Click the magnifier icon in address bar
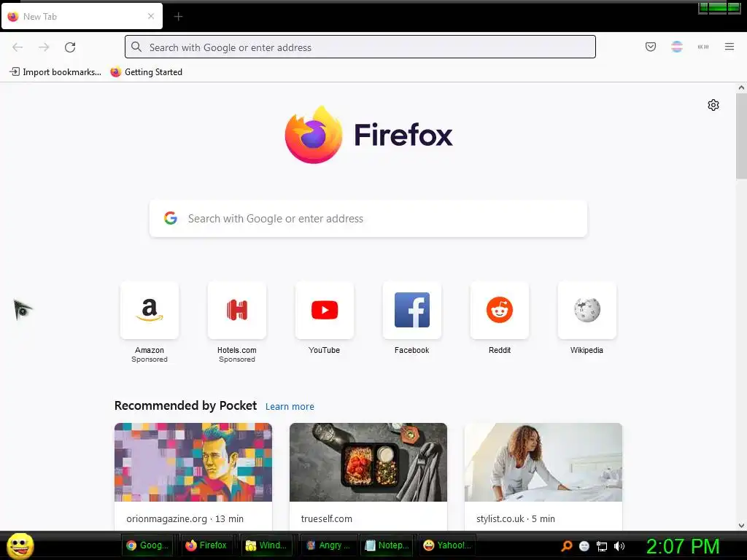The image size is (747, 560). click(136, 47)
